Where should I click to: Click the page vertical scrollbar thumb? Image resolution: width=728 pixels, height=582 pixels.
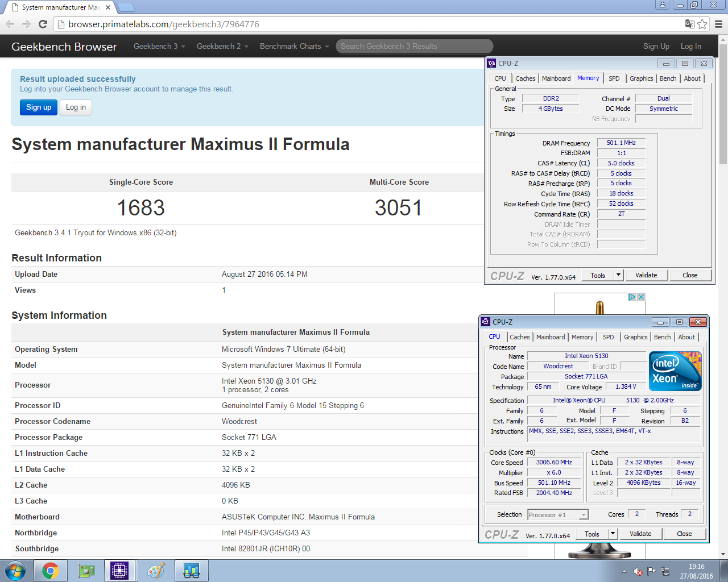723,103
